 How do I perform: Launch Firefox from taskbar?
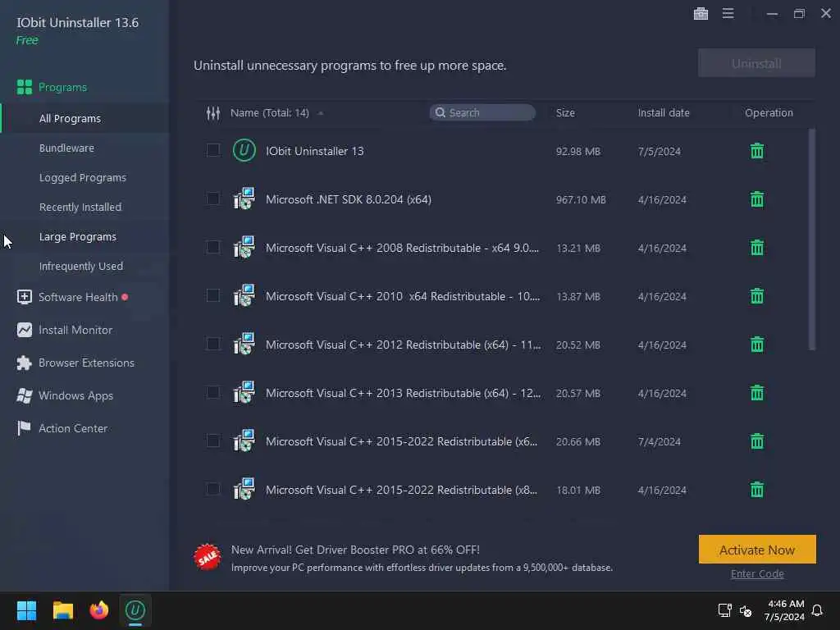98,610
